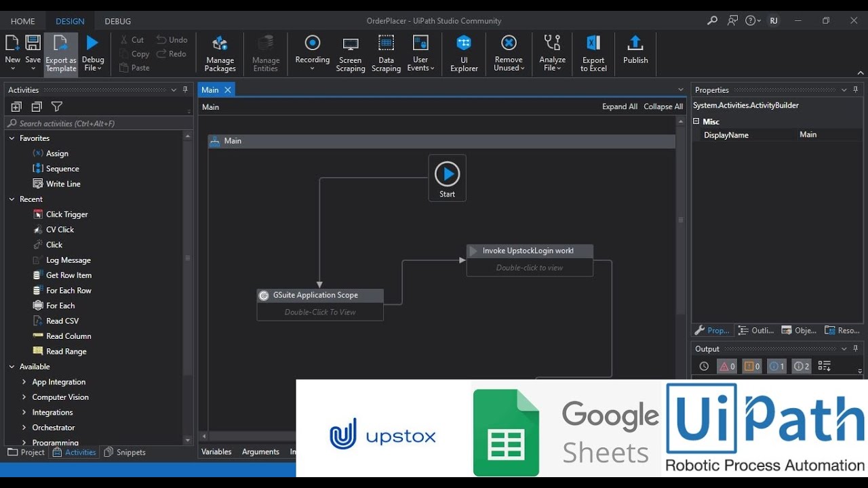The height and width of the screenshot is (488, 868).
Task: Click the Copy button
Action: 134,54
